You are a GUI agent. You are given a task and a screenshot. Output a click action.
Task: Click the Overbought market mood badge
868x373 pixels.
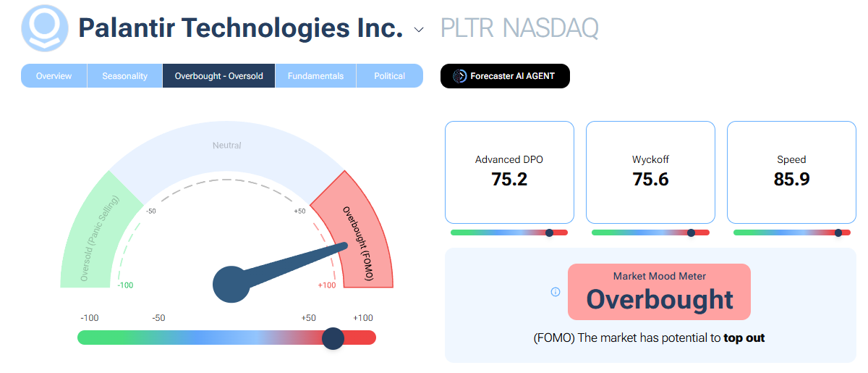tap(659, 292)
